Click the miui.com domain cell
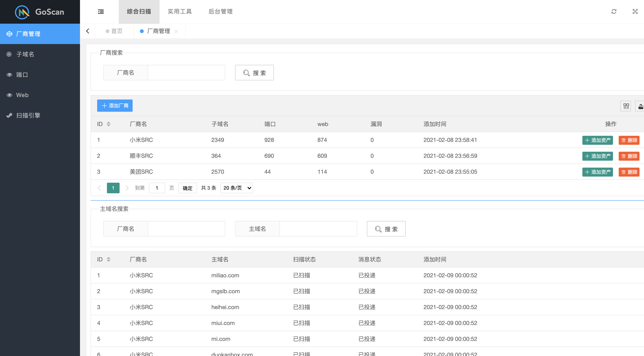The width and height of the screenshot is (644, 356). (x=223, y=323)
